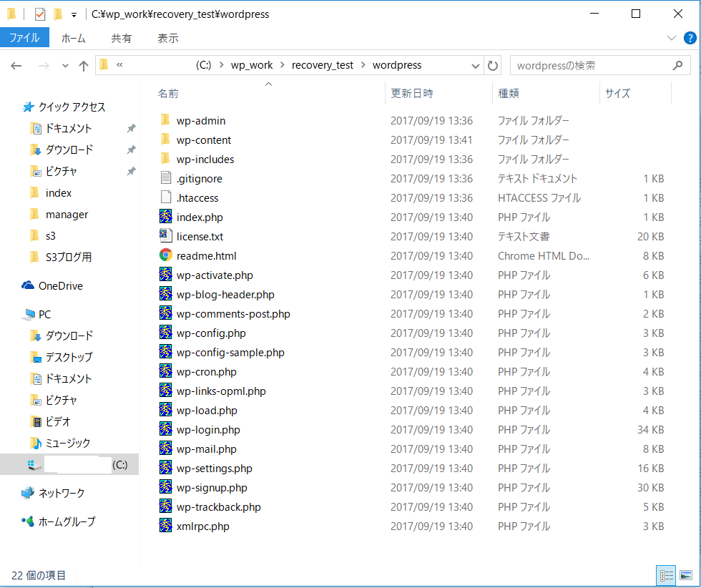Open the breadcrumb dropdown arrow after recovery_test

(x=363, y=65)
